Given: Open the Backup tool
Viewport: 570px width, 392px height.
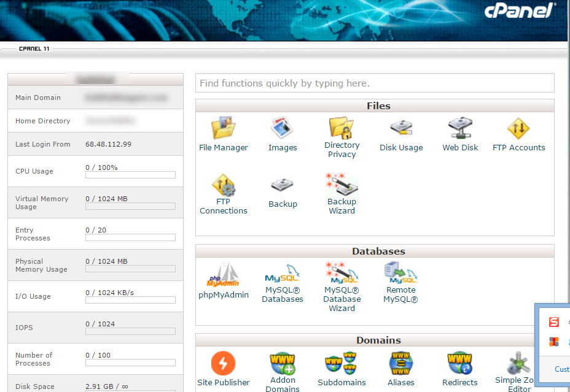Looking at the screenshot, I should (282, 185).
